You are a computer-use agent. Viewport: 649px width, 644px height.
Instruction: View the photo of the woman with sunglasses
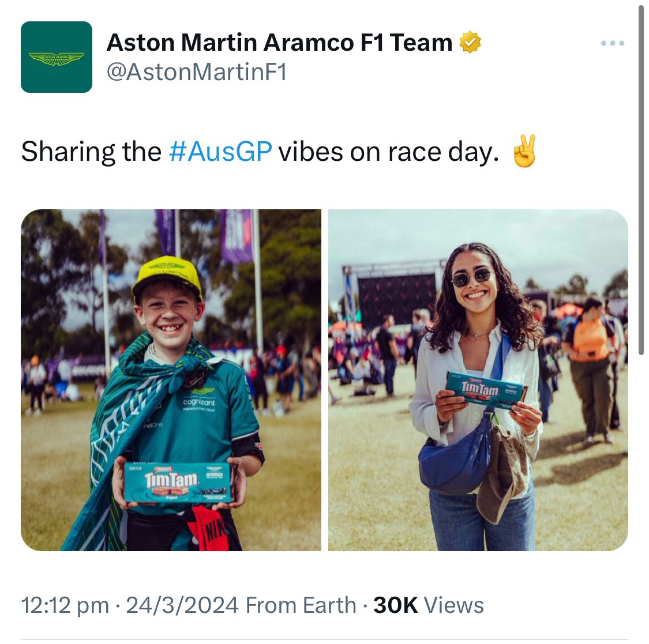[478, 380]
